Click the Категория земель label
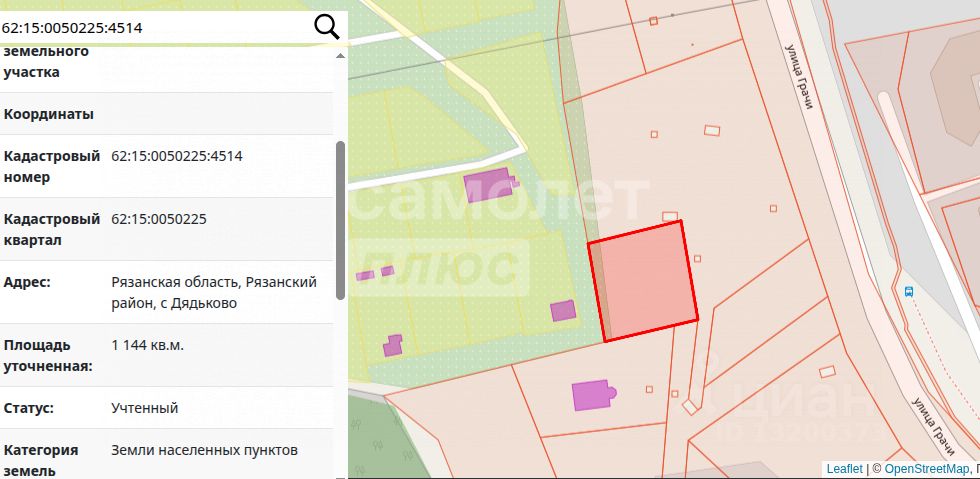This screenshot has height=479, width=980. coord(41,460)
